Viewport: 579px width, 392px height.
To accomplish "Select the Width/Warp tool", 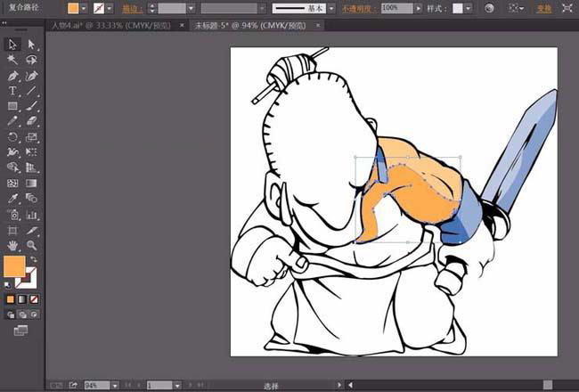I will 12,151.
